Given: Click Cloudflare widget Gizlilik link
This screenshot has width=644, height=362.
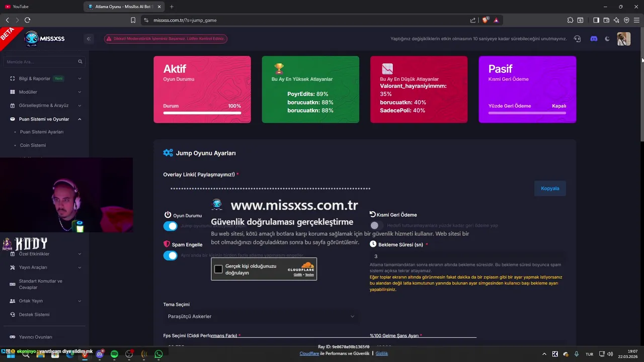Looking at the screenshot, I should click(298, 275).
